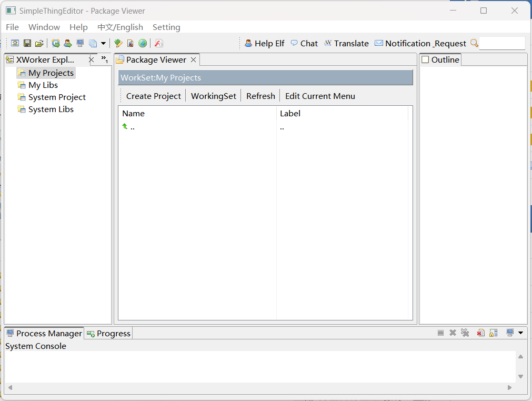Click the search input field in toolbar
Screen dimensions: 532x401
coord(502,43)
